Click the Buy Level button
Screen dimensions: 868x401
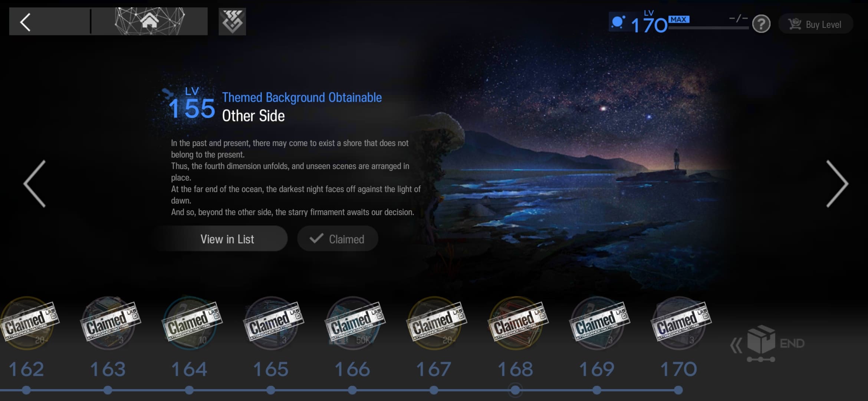[816, 24]
